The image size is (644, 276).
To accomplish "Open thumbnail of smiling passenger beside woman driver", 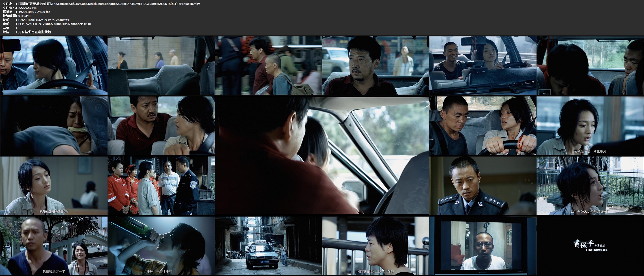I will 483,66.
